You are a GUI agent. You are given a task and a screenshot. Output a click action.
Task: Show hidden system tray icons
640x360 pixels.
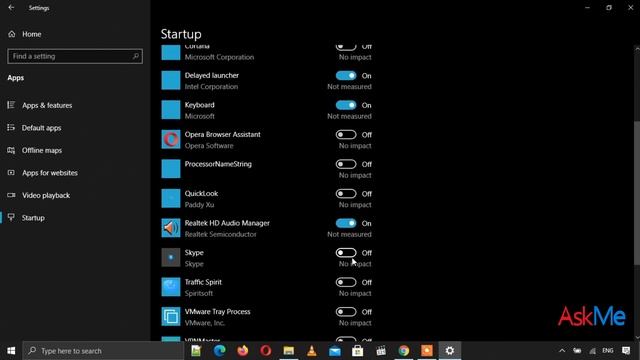click(x=562, y=351)
